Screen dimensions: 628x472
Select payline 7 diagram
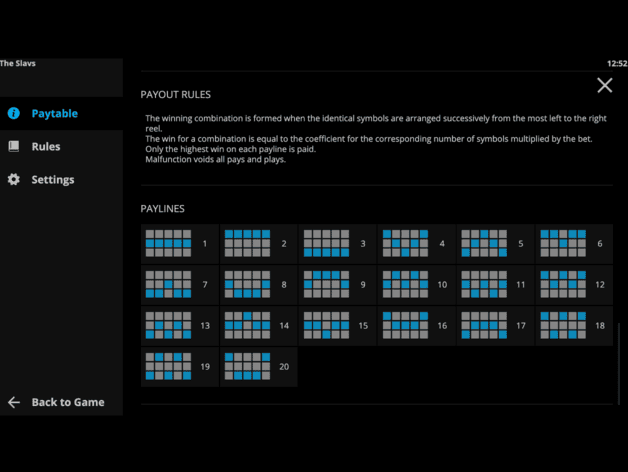click(x=168, y=284)
